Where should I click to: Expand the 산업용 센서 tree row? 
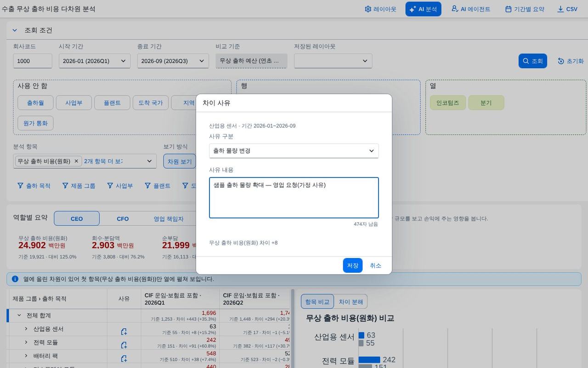coord(26,329)
